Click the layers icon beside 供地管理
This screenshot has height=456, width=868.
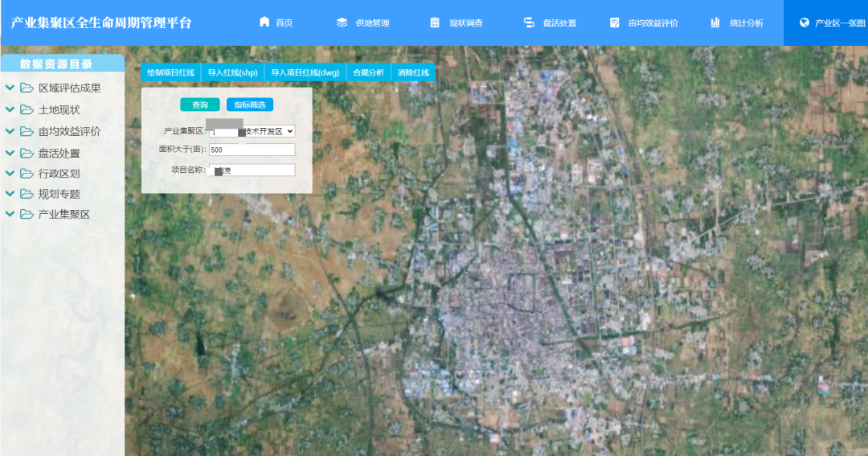click(342, 23)
